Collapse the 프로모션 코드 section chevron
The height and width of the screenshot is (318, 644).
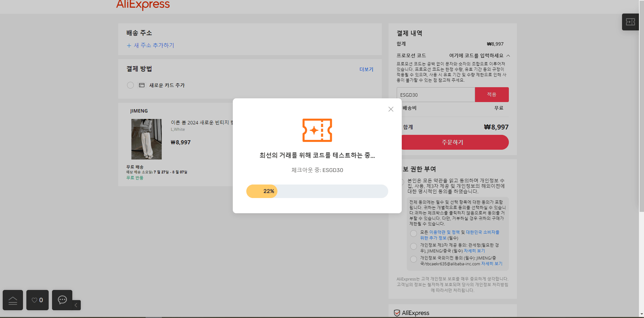(508, 56)
